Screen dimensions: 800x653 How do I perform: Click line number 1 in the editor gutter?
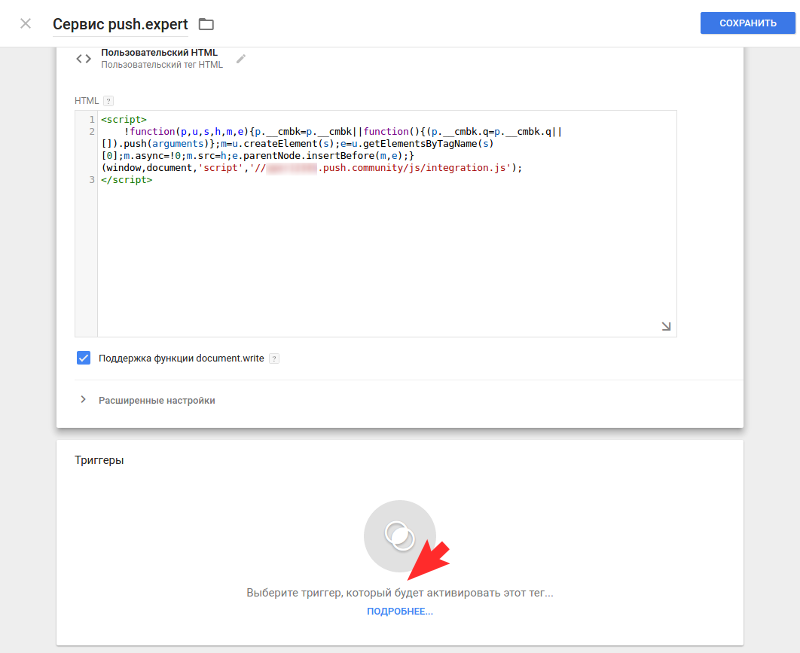pyautogui.click(x=92, y=119)
